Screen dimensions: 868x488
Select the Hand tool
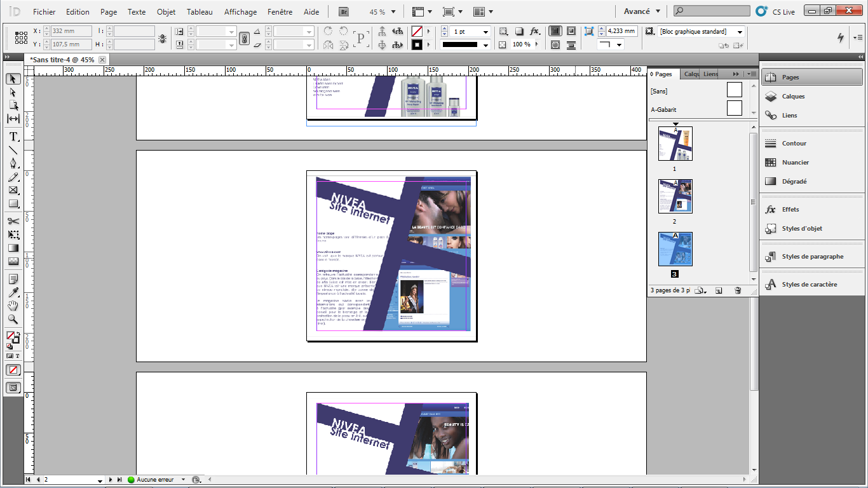coord(13,306)
